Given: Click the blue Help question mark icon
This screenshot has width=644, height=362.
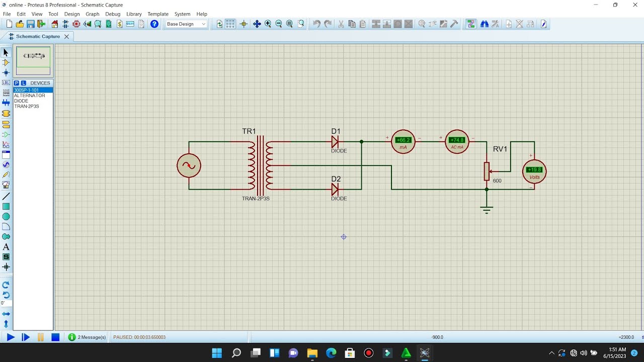Looking at the screenshot, I should click(154, 24).
